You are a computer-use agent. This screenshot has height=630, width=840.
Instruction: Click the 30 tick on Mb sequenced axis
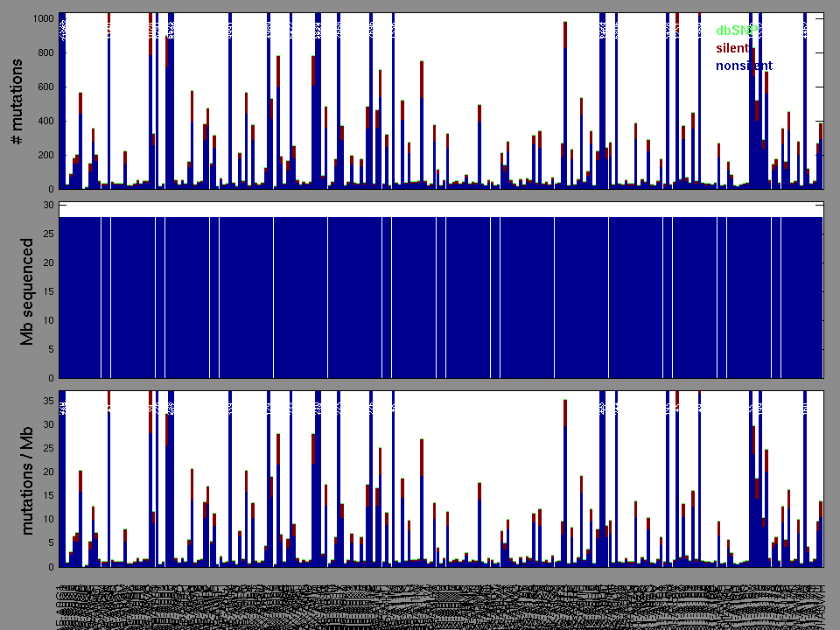(x=48, y=206)
